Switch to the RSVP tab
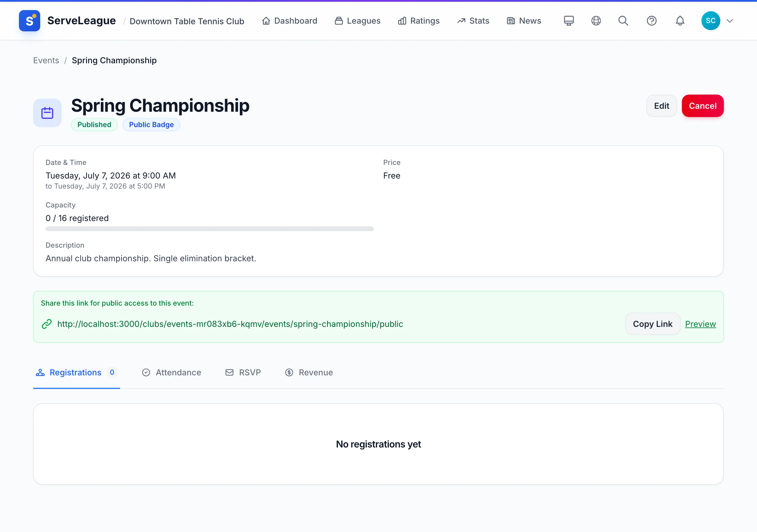This screenshot has width=757, height=532. (x=243, y=372)
